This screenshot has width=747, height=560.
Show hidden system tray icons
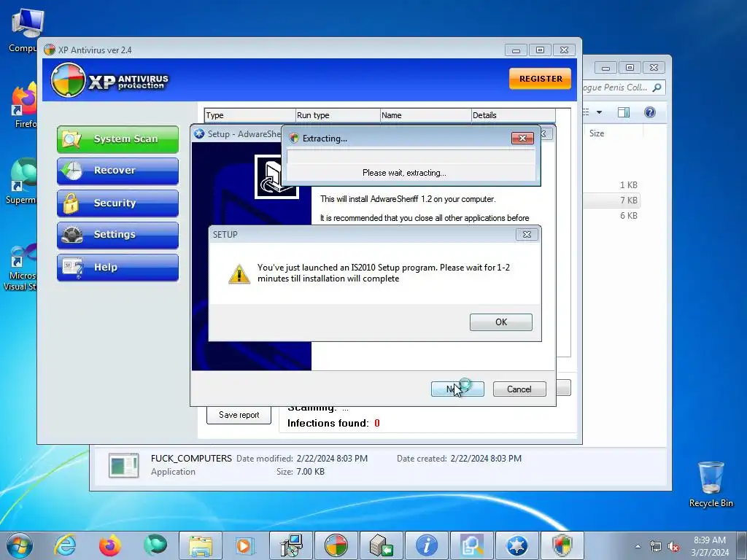[638, 546]
